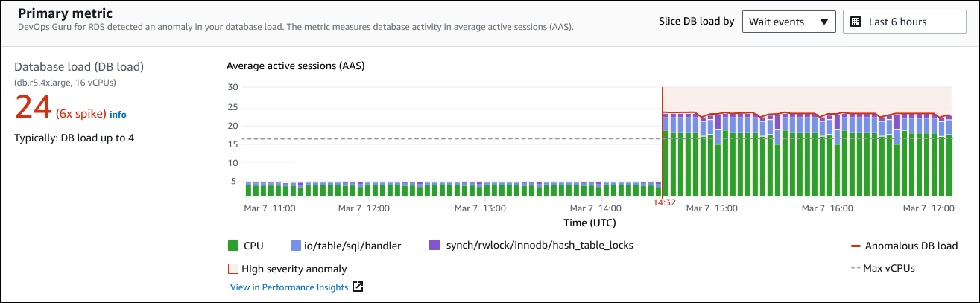
Task: Click the Mar 7 15:00 time axis label
Action: click(x=711, y=208)
